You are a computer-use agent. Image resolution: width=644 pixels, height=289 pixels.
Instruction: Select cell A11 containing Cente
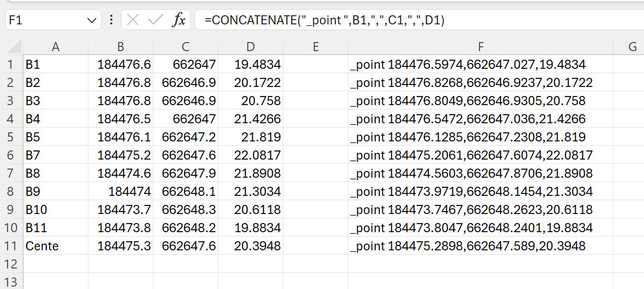[x=55, y=246]
